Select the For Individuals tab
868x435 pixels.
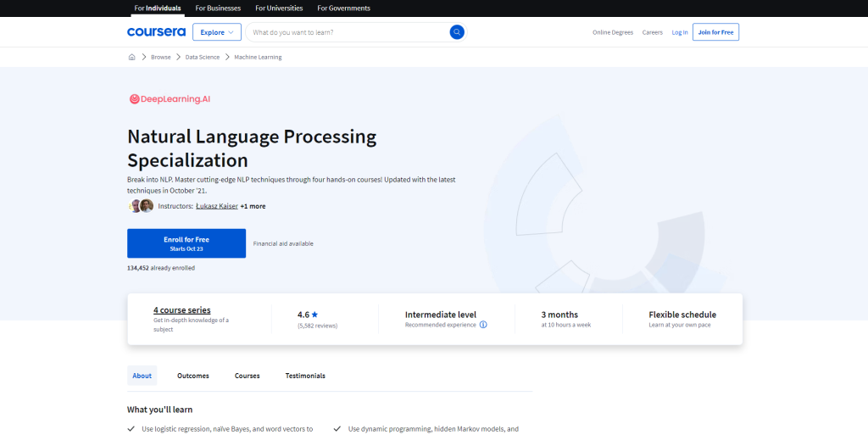(x=158, y=8)
